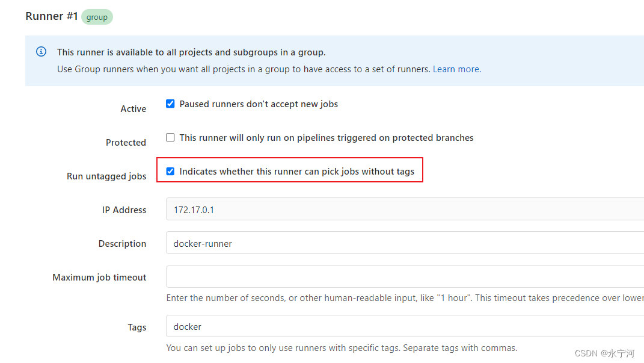Click the Maximum job timeout label

[99, 277]
